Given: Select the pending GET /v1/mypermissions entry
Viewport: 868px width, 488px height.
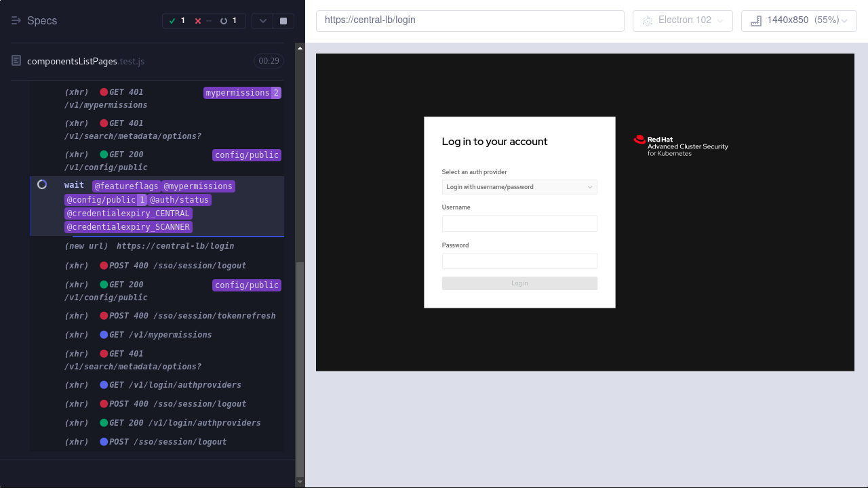Looking at the screenshot, I should (157, 335).
